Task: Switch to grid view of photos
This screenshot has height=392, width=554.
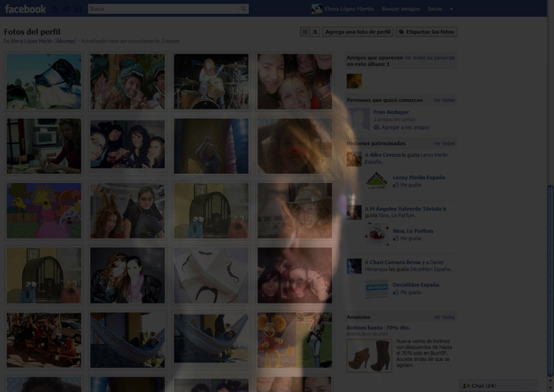Action: (x=305, y=32)
